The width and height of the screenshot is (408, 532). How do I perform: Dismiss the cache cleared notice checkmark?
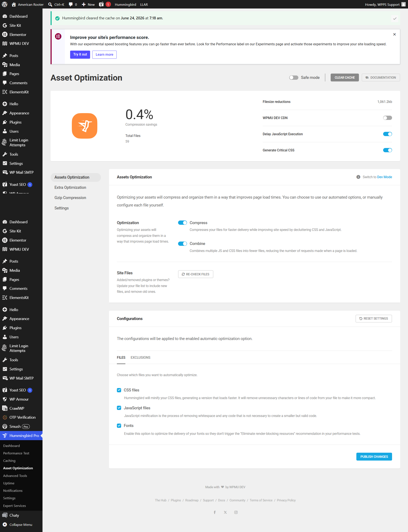point(395,18)
